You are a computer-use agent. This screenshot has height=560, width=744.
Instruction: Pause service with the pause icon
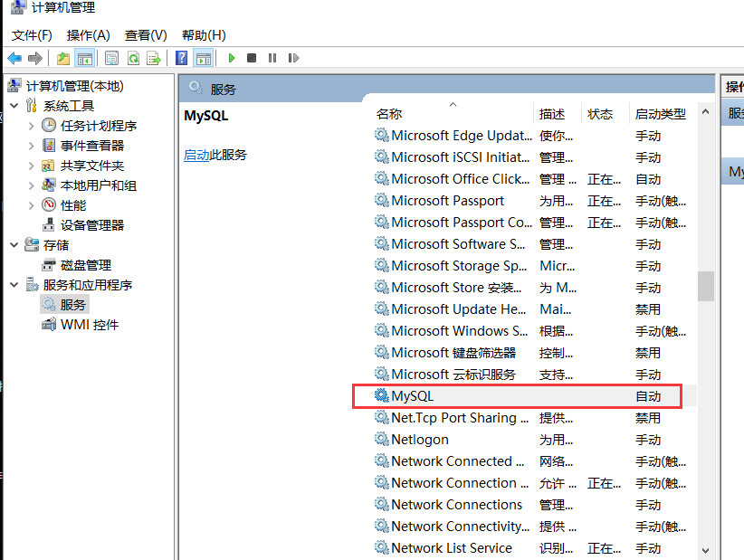point(272,58)
